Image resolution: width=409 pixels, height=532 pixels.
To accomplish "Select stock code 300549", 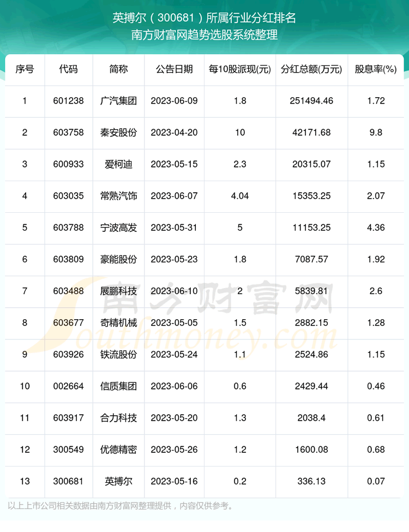I will [x=69, y=450].
